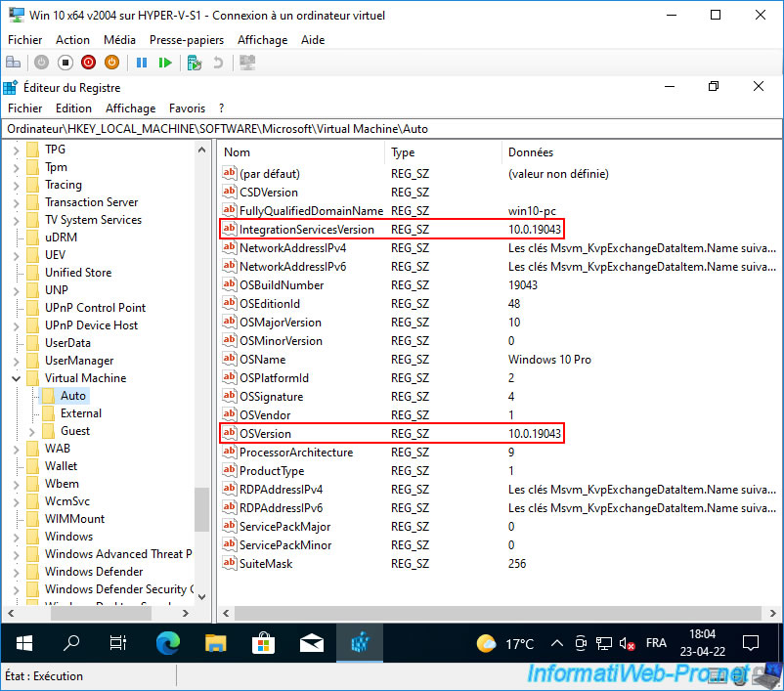Click the network tray icon
The height and width of the screenshot is (691, 784).
604,643
